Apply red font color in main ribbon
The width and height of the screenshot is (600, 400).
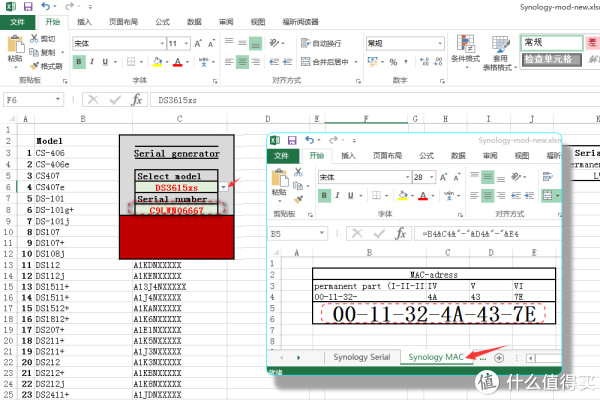pyautogui.click(x=178, y=62)
